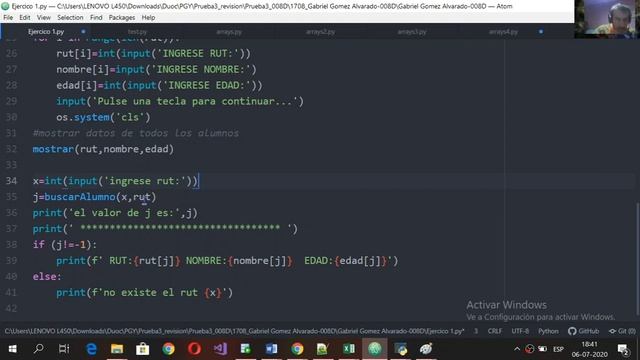
Task: Click the active Atom taskbar icon
Action: [375, 349]
